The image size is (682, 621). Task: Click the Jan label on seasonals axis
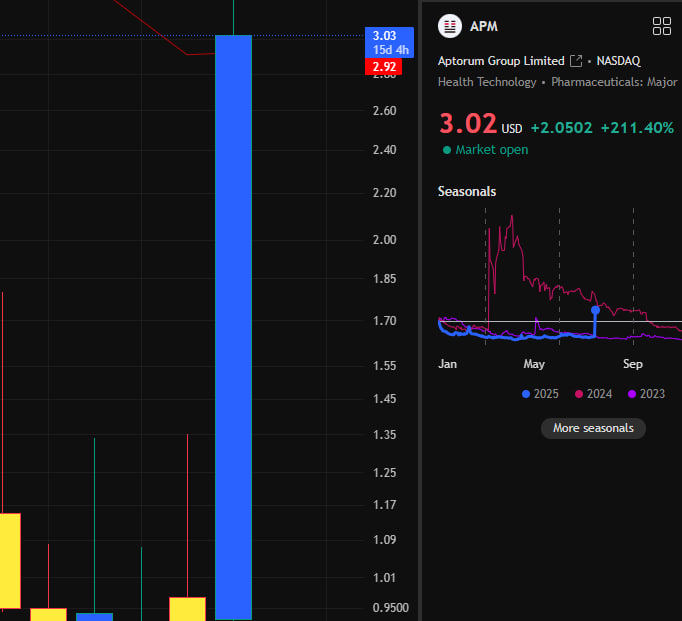pyautogui.click(x=448, y=364)
